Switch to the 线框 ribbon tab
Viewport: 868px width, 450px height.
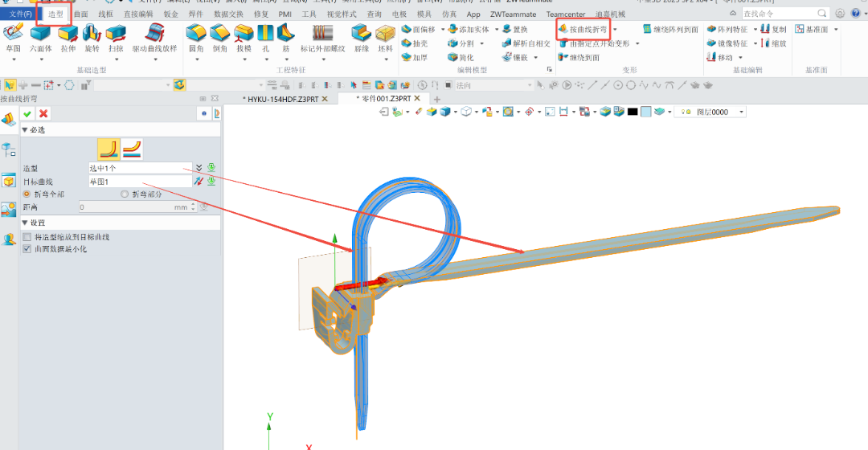[105, 14]
